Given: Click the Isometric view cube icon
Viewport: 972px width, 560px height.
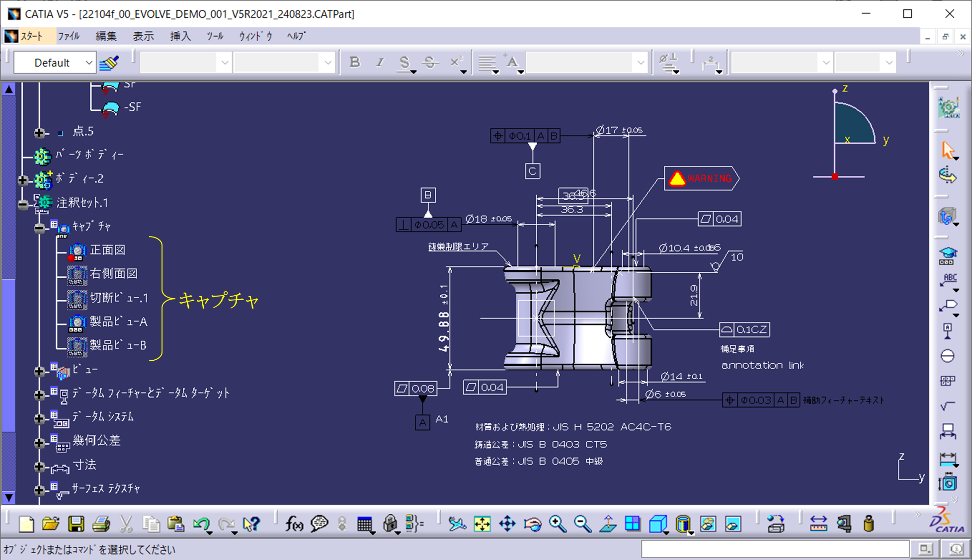Looking at the screenshot, I should coord(658,524).
